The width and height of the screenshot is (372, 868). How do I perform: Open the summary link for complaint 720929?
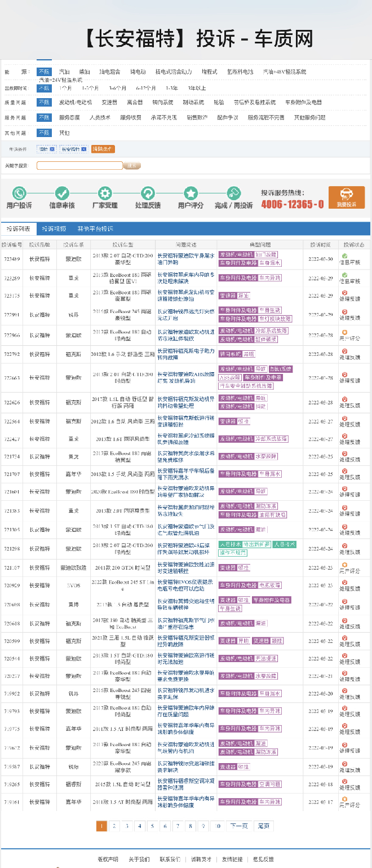[x=185, y=585]
